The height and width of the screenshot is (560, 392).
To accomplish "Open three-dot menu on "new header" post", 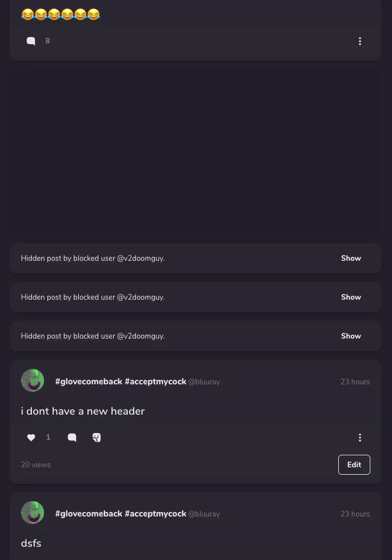I will point(360,438).
